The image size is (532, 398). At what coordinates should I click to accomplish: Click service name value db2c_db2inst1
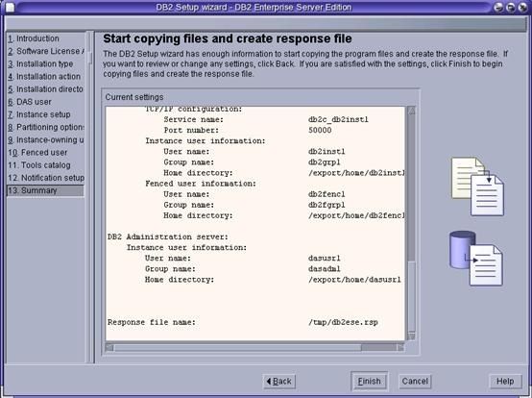pyautogui.click(x=338, y=119)
